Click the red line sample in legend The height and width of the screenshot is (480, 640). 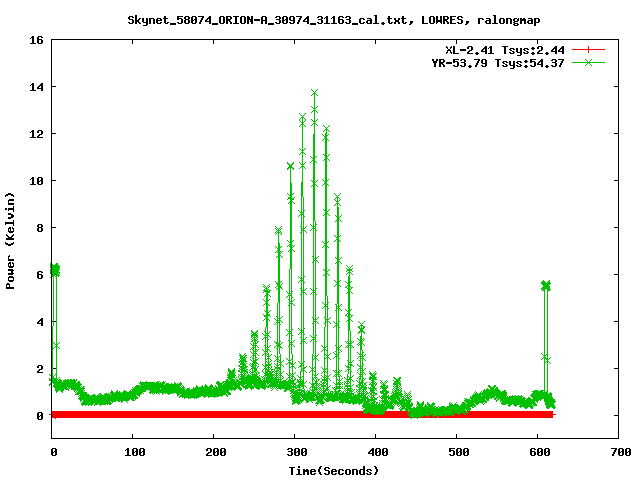point(588,50)
